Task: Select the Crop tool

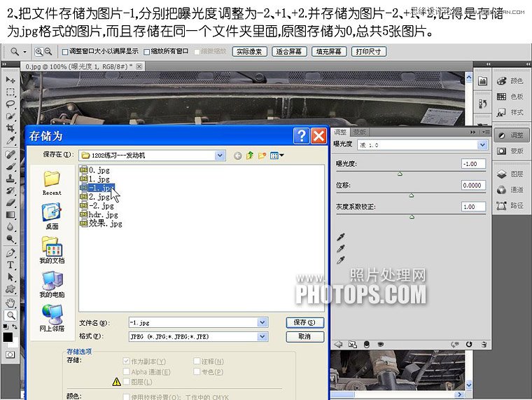Action: [10, 128]
